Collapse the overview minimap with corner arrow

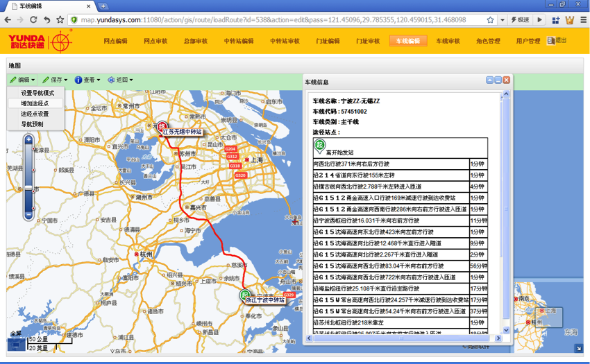click(579, 349)
